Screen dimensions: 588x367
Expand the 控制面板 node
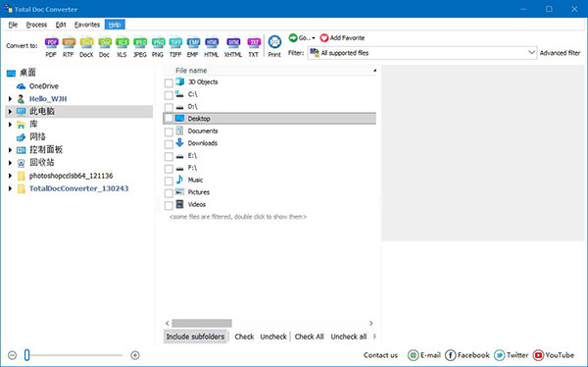coord(10,150)
